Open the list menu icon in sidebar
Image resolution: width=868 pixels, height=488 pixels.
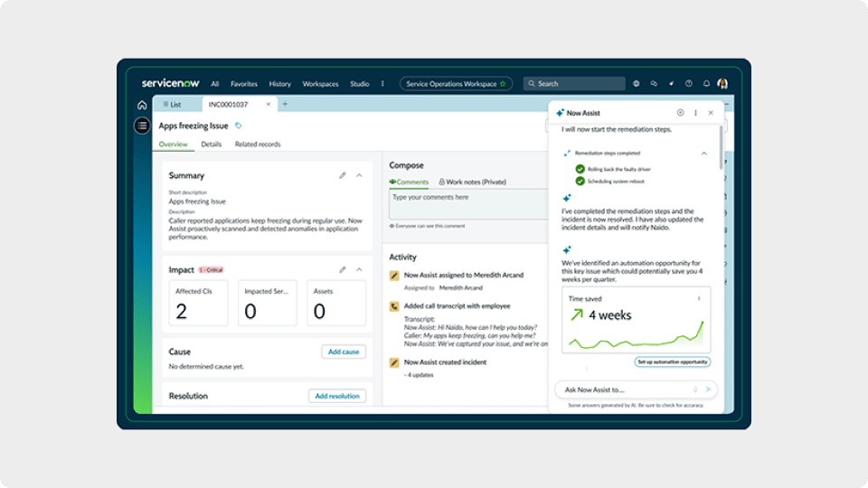click(x=142, y=126)
